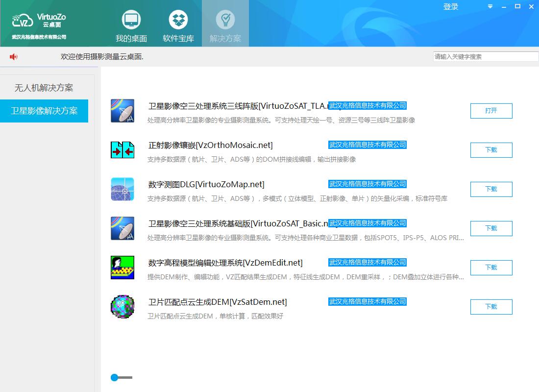The height and width of the screenshot is (392, 539).
Task: Select 卫星影像解决方案 in the sidebar
Action: coord(44,111)
